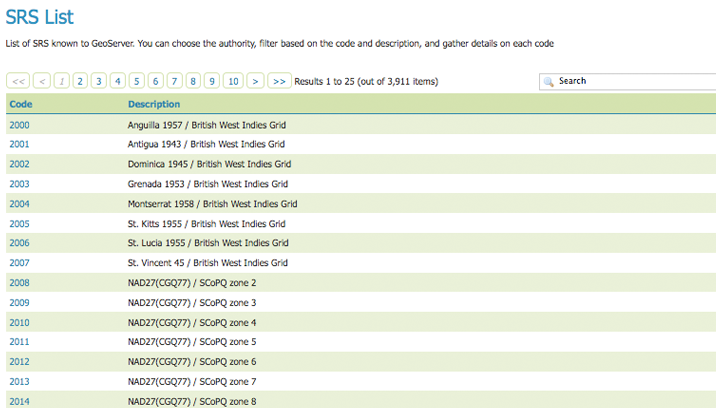Jump to last page with >> button

click(x=279, y=81)
